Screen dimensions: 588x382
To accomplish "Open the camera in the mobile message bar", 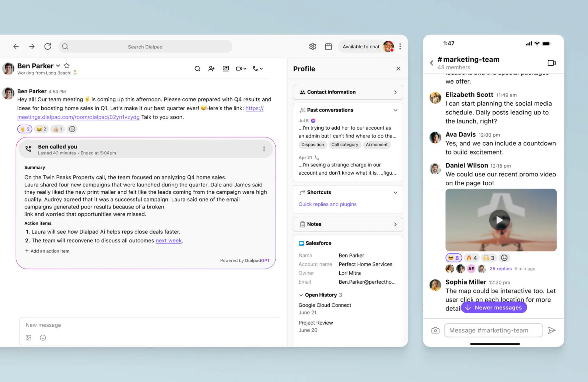I will pos(435,330).
